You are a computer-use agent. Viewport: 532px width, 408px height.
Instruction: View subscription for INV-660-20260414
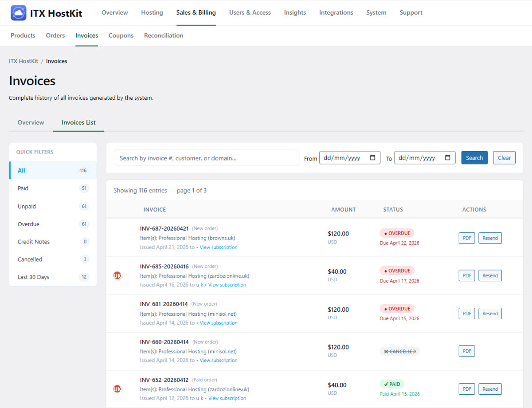click(x=219, y=361)
